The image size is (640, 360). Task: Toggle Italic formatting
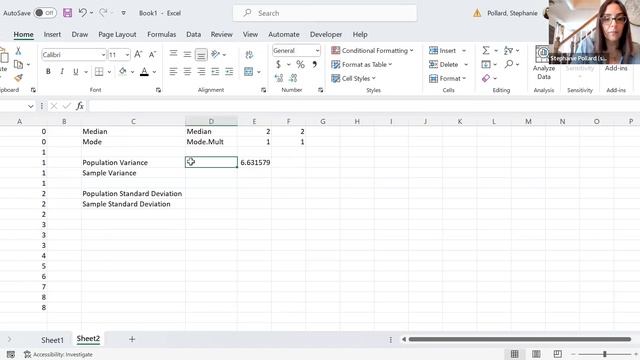62,72
